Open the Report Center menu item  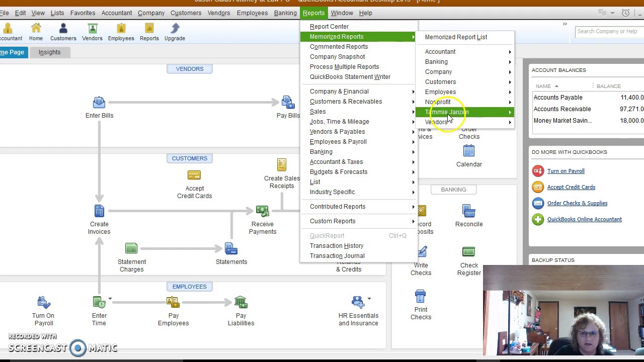click(359, 27)
